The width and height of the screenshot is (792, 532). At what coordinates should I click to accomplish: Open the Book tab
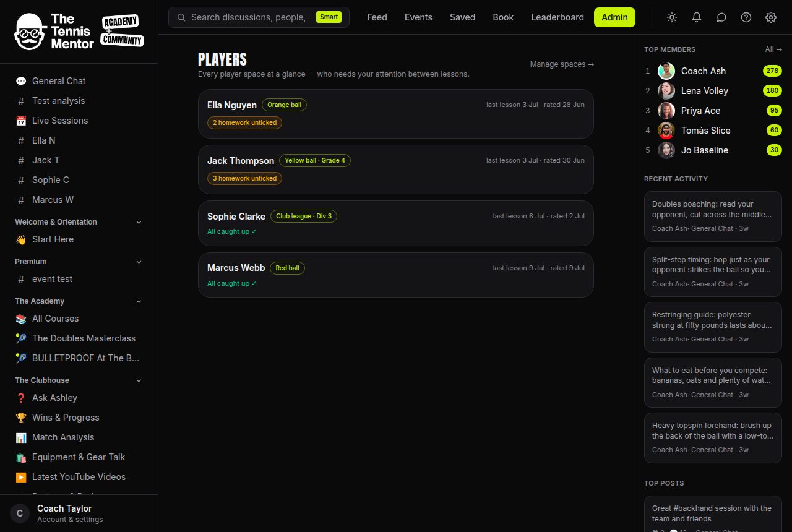(x=503, y=17)
